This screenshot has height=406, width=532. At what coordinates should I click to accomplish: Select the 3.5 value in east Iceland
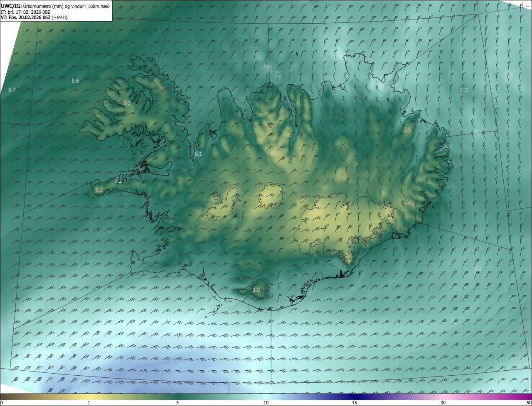[407, 130]
